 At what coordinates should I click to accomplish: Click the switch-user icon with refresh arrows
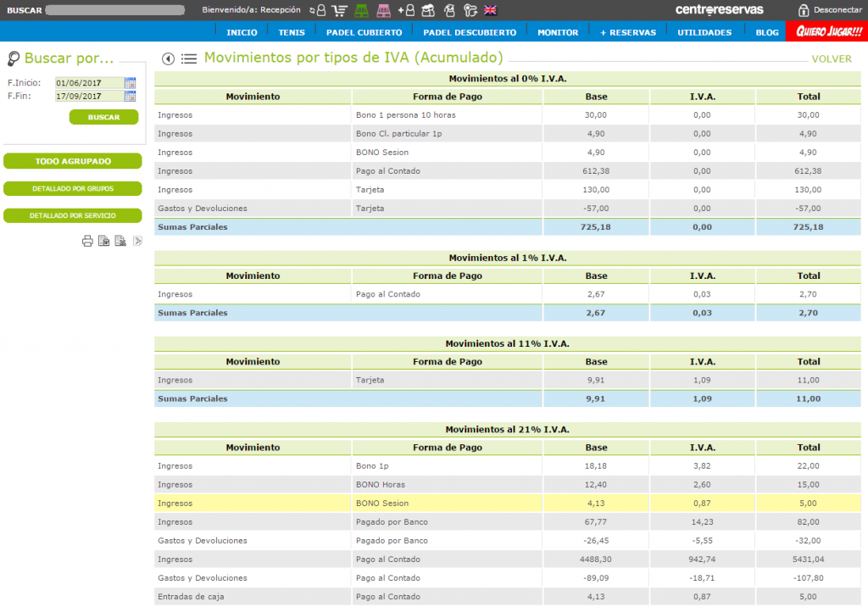point(317,10)
